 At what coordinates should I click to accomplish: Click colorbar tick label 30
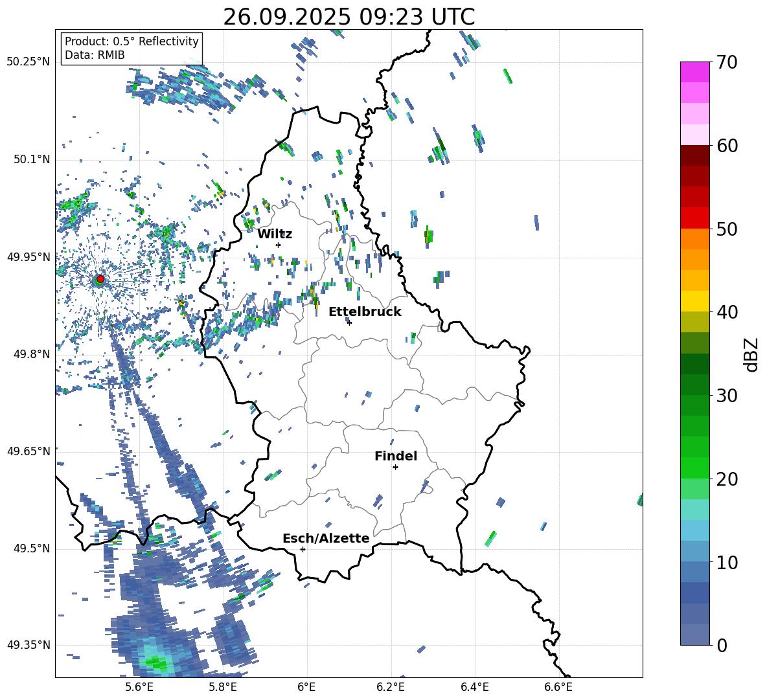coord(726,396)
